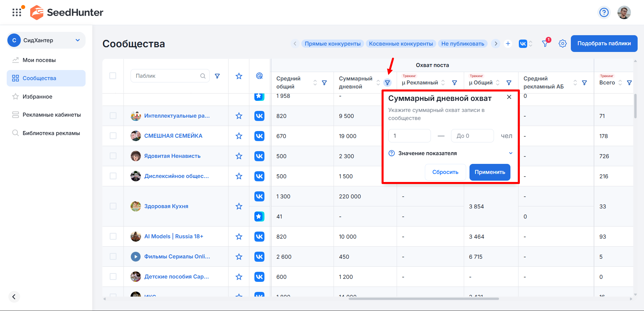This screenshot has height=311, width=644.
Task: Click the help question mark icon
Action: (604, 12)
